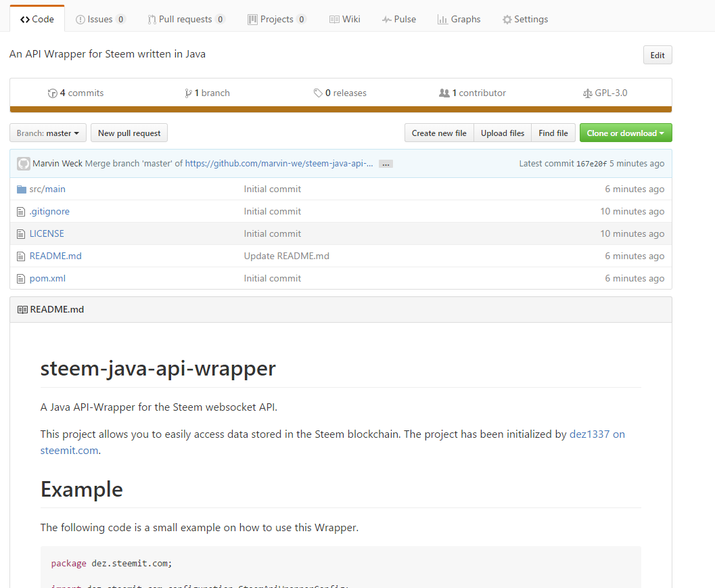
Task: Click the GPL-3.0 license scale icon
Action: pos(587,93)
